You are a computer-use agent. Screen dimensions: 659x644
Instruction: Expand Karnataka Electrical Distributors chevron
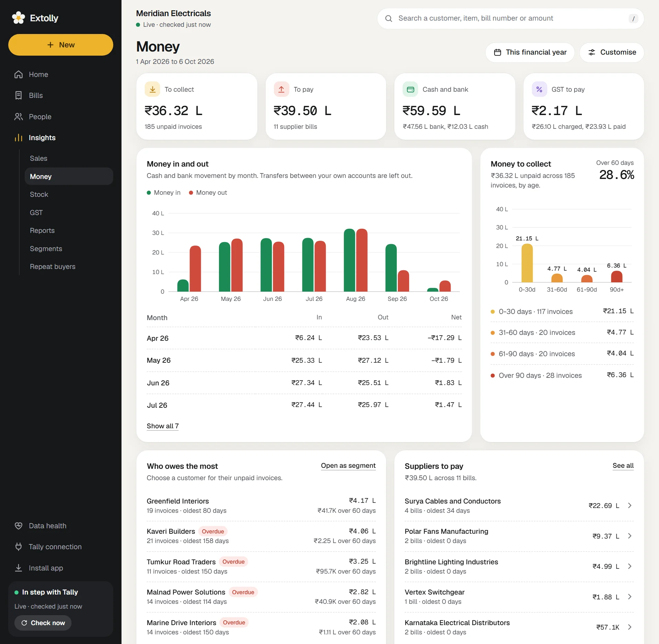(x=630, y=627)
